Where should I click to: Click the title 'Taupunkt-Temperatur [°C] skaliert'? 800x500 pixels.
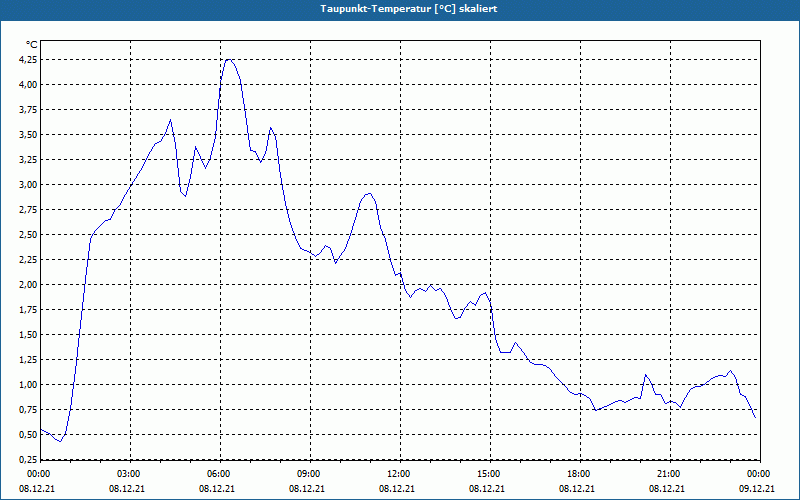pyautogui.click(x=409, y=9)
